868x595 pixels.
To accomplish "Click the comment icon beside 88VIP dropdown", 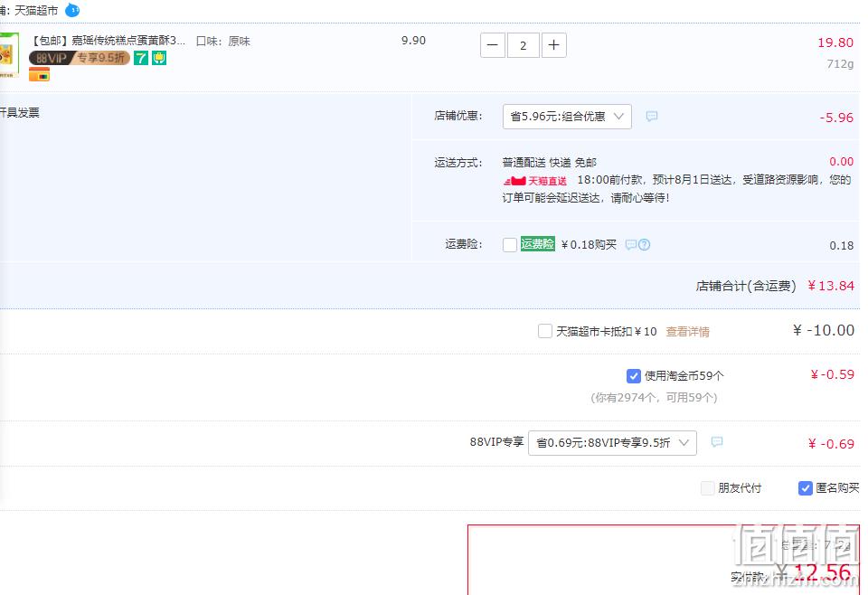I will [x=717, y=441].
